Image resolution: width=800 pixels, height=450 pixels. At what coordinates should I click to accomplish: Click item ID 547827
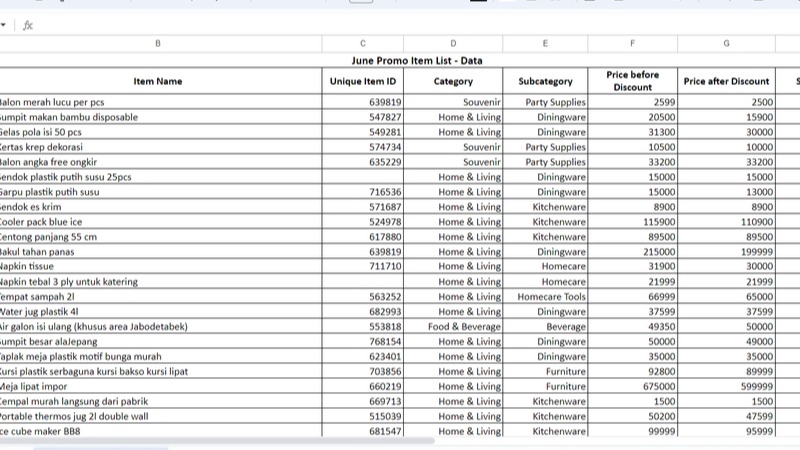click(363, 117)
